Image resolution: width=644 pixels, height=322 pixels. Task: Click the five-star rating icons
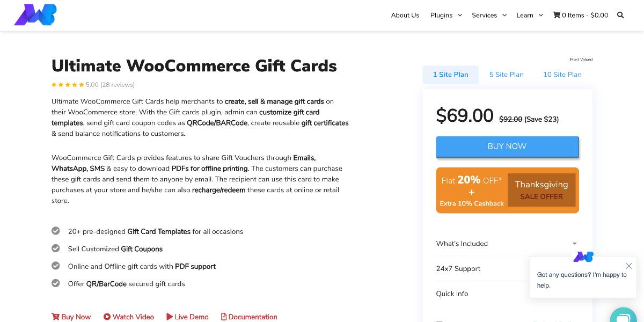(68, 85)
